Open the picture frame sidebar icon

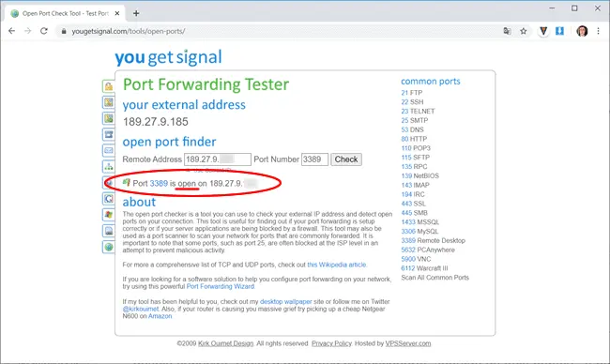pyautogui.click(x=109, y=231)
